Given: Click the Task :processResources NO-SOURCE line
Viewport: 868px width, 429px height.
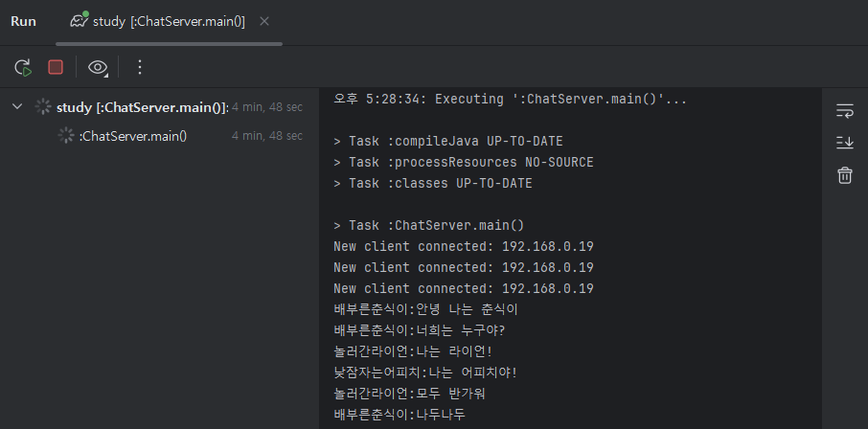Looking at the screenshot, I should click(x=464, y=162).
